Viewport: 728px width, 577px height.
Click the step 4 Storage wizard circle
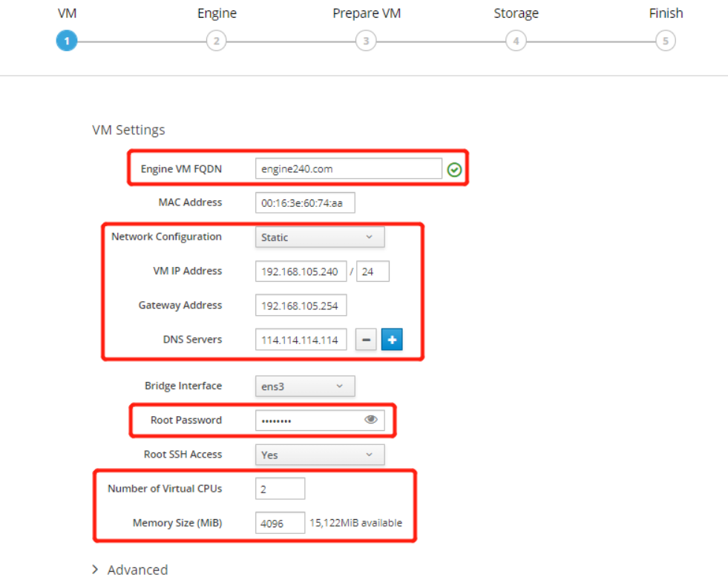(x=516, y=41)
